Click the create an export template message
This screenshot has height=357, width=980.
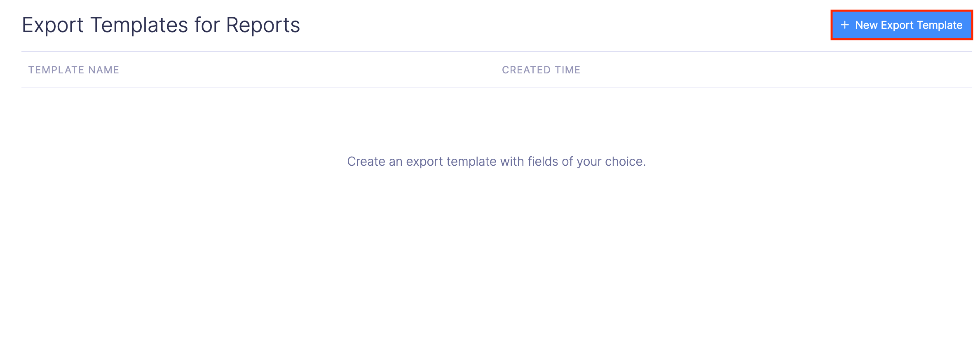(x=496, y=162)
